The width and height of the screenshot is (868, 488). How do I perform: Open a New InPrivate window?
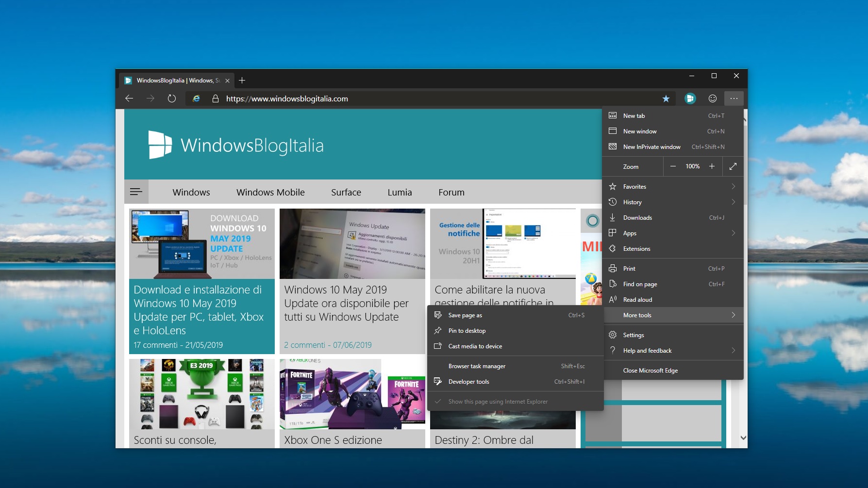pyautogui.click(x=673, y=146)
